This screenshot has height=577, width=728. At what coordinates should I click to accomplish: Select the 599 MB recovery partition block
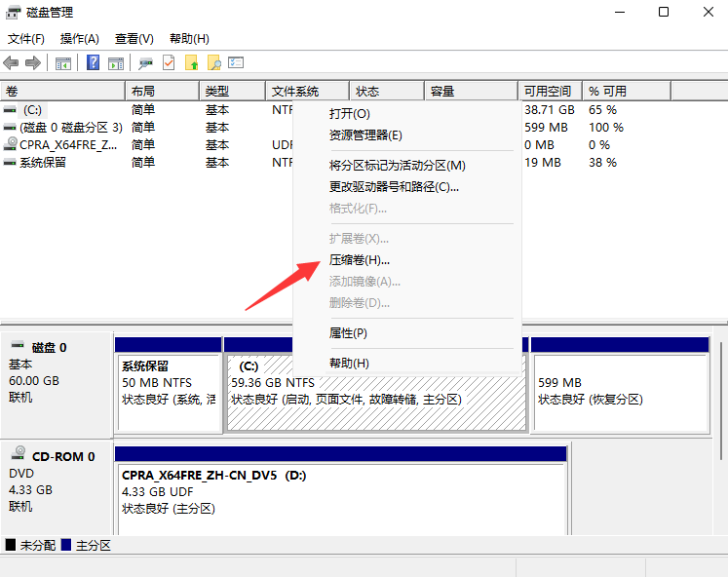[619, 391]
